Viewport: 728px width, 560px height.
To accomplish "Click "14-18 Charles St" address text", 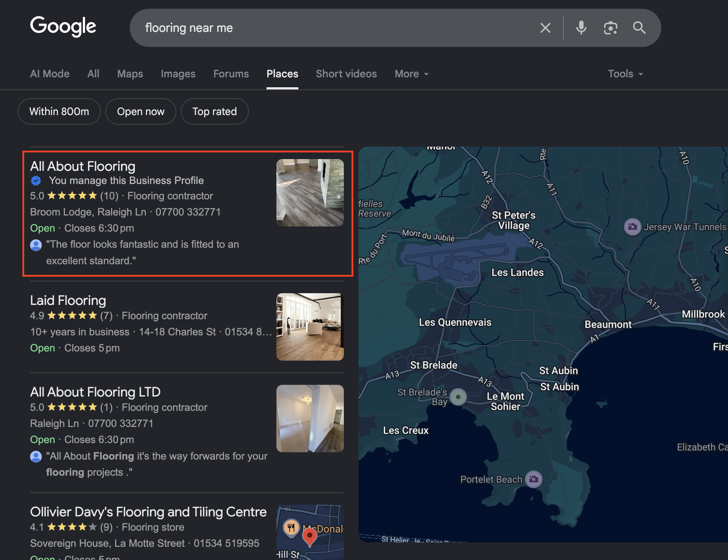I will click(177, 332).
